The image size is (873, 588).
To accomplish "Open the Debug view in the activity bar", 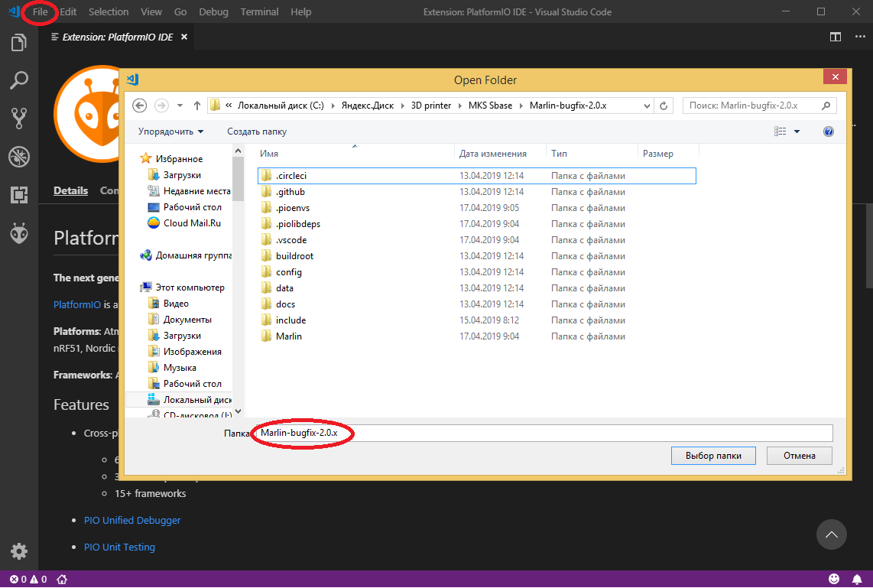I will pos(19,157).
